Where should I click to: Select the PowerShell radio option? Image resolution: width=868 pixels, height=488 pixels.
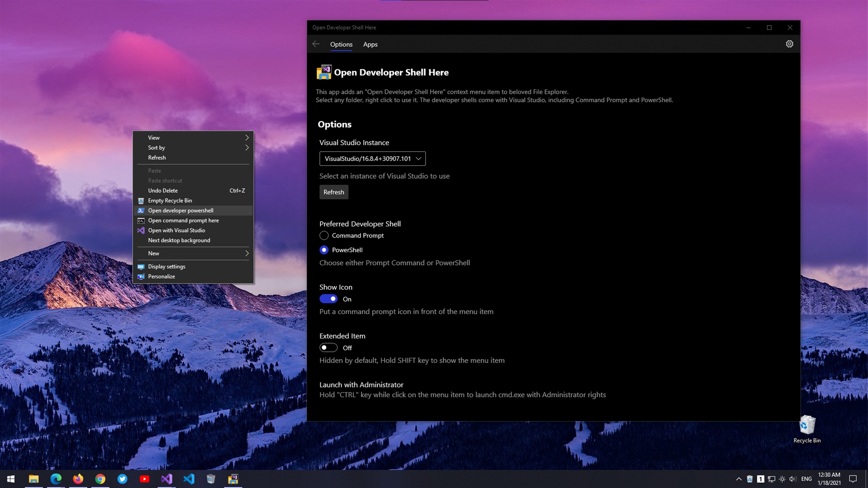coord(324,250)
